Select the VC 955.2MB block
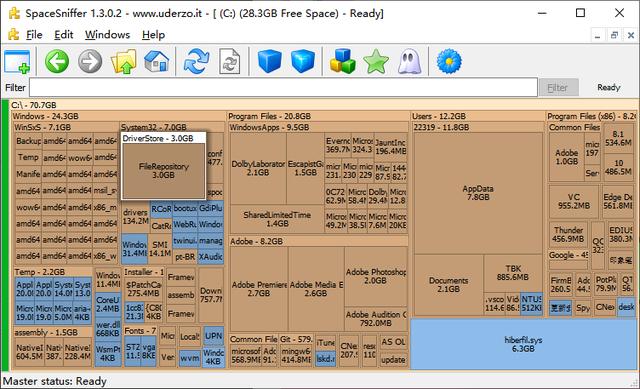 tap(573, 201)
